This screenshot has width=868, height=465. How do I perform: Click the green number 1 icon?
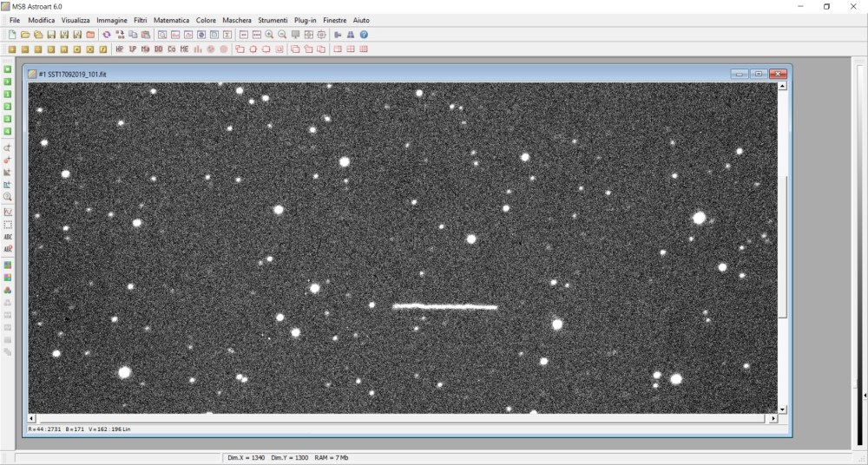8,94
